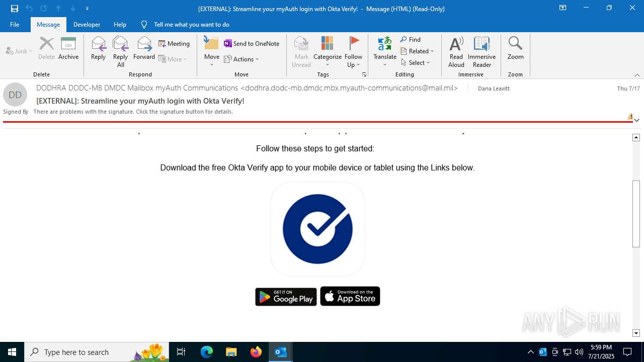Collapse the ribbon with the chevron

637,75
